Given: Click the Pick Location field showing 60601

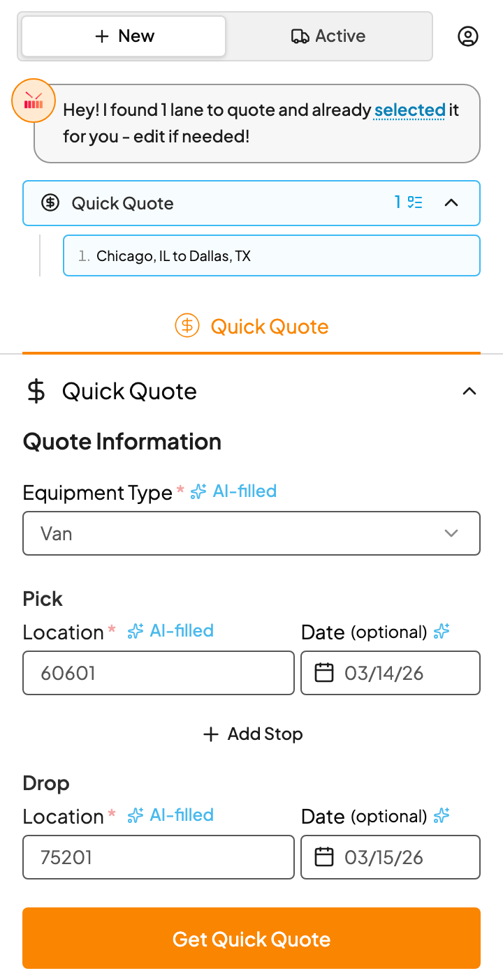Looking at the screenshot, I should point(159,673).
